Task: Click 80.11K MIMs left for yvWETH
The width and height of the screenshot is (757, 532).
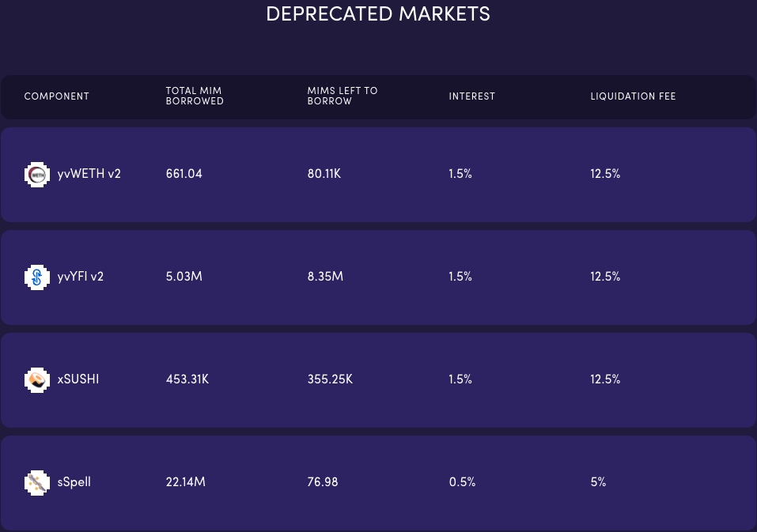Action: coord(324,174)
